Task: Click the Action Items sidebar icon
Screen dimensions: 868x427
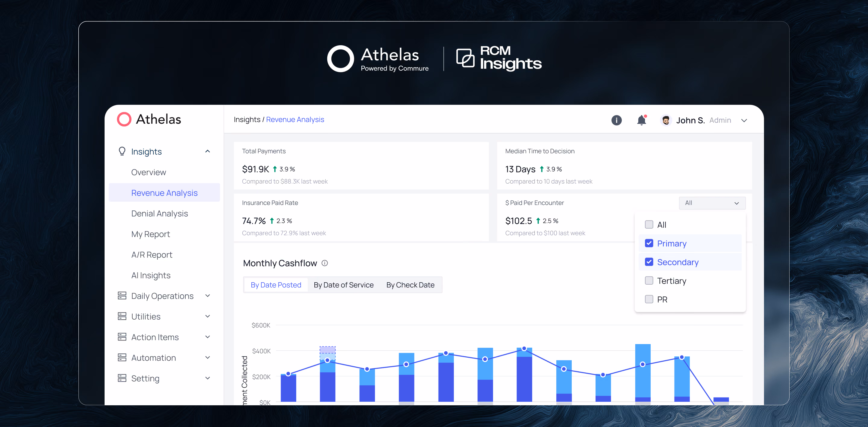Action: coord(122,337)
